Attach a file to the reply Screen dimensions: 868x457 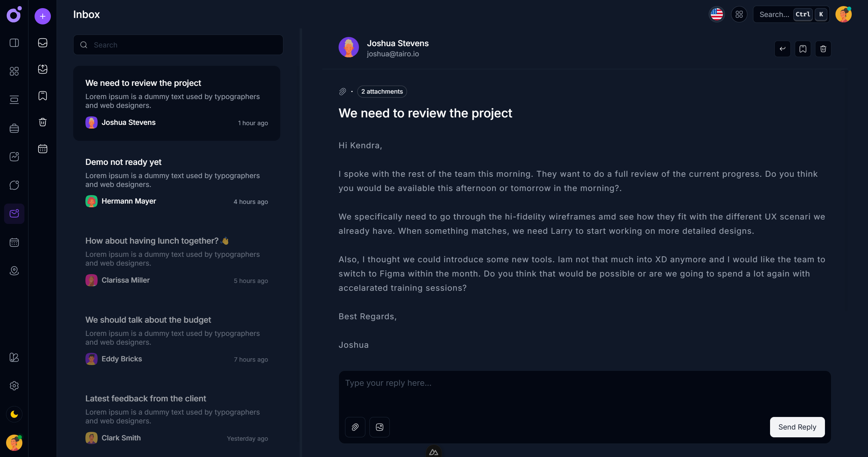click(x=355, y=427)
